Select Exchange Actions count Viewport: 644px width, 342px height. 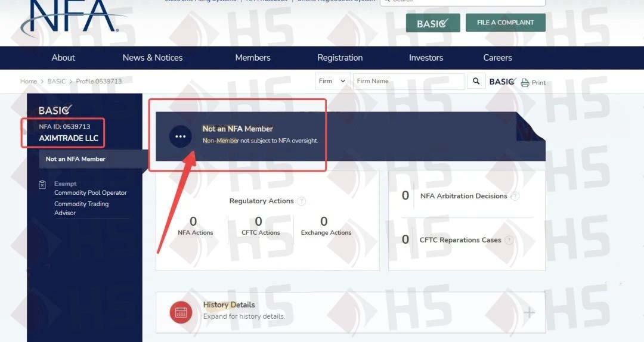pos(324,222)
